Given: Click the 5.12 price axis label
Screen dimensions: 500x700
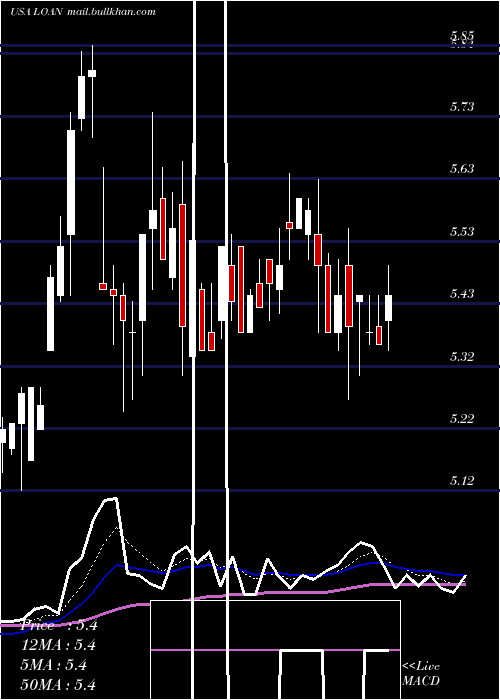Looking at the screenshot, I should (462, 481).
